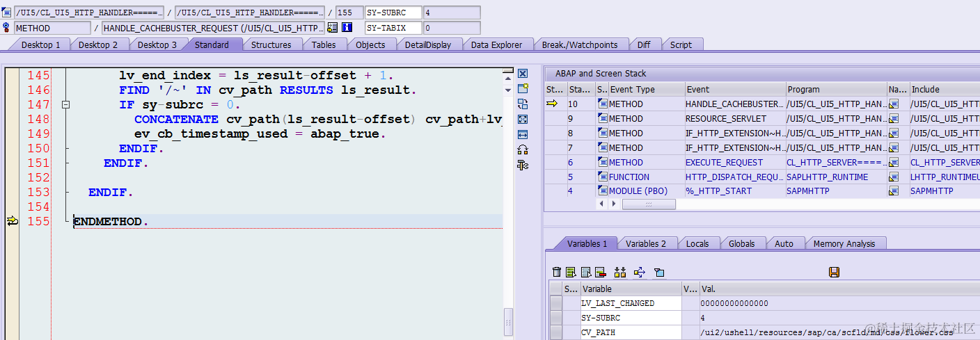Open the Diff tab

[x=644, y=44]
